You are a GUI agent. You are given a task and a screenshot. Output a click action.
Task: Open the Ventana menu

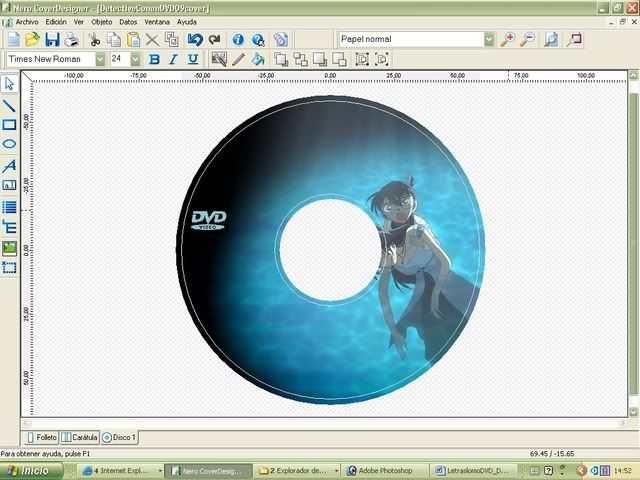[x=157, y=22]
